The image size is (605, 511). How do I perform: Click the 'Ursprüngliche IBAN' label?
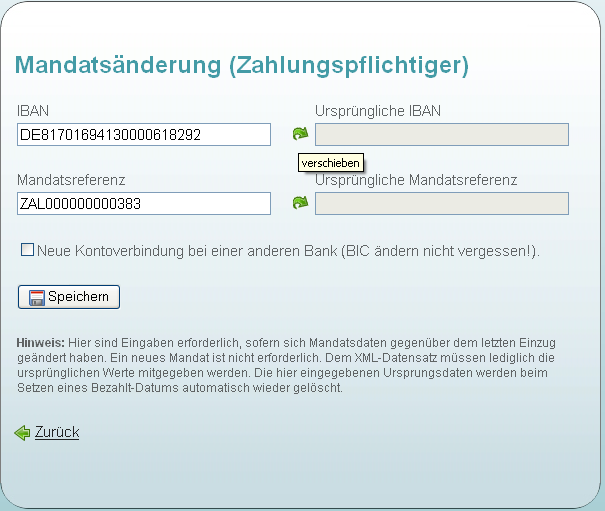[377, 111]
